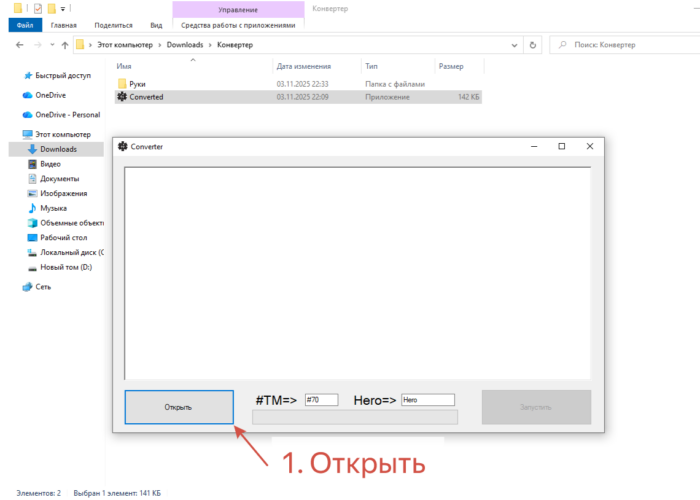Click the #TM input field
The image size is (700, 500).
(x=321, y=400)
